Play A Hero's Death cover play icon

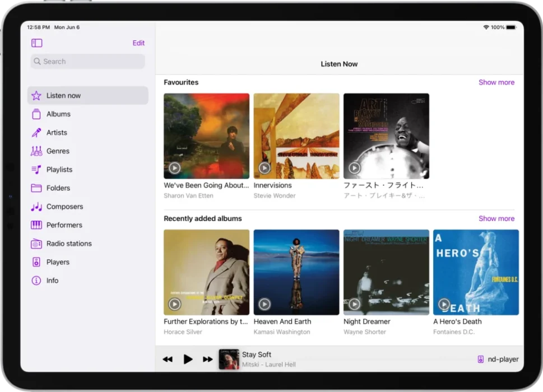tap(444, 304)
